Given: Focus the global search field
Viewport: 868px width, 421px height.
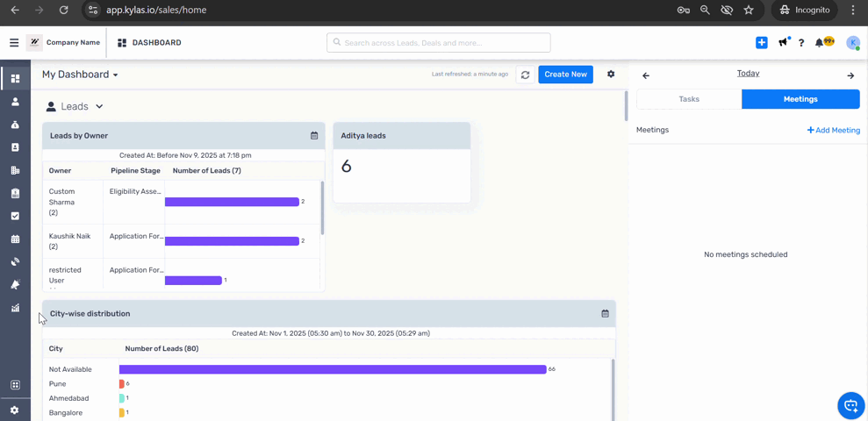Looking at the screenshot, I should [x=439, y=42].
